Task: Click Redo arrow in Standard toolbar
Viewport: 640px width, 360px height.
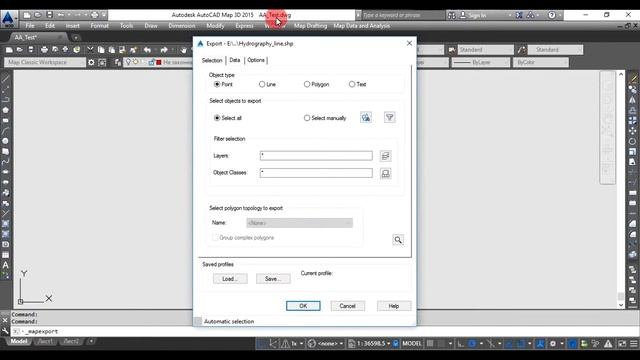Action: pyautogui.click(x=164, y=50)
